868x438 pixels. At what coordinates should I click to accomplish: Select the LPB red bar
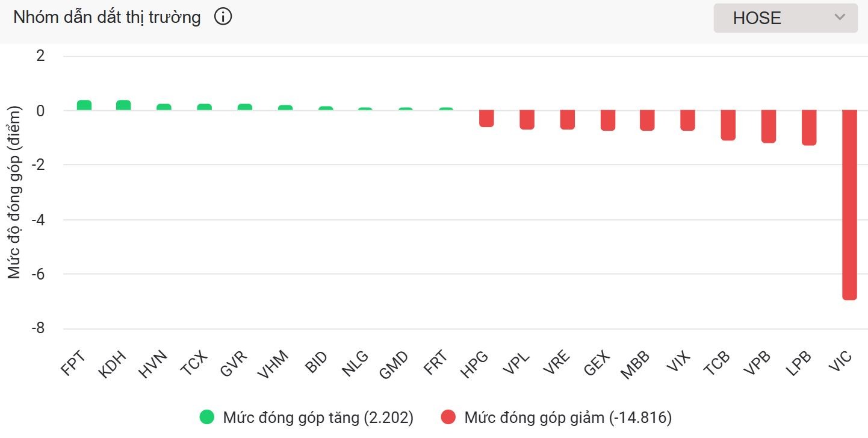pyautogui.click(x=809, y=128)
